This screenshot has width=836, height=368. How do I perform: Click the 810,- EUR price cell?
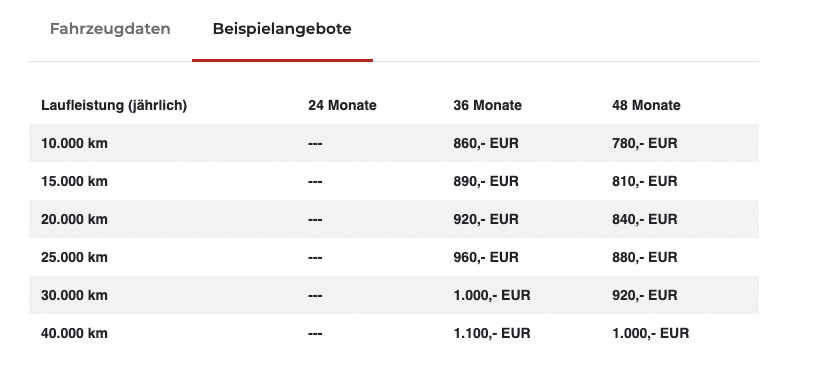pyautogui.click(x=645, y=181)
